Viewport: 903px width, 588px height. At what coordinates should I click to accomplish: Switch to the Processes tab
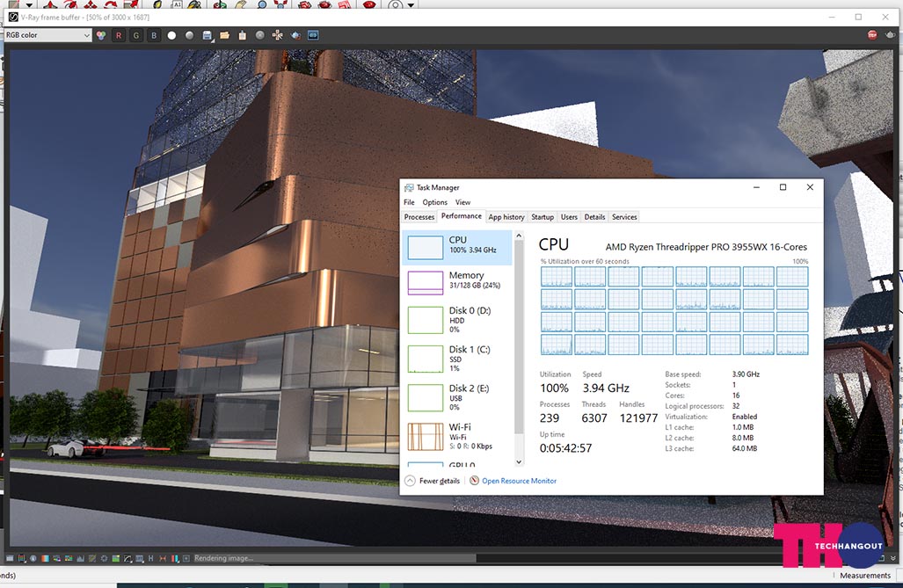tap(419, 217)
